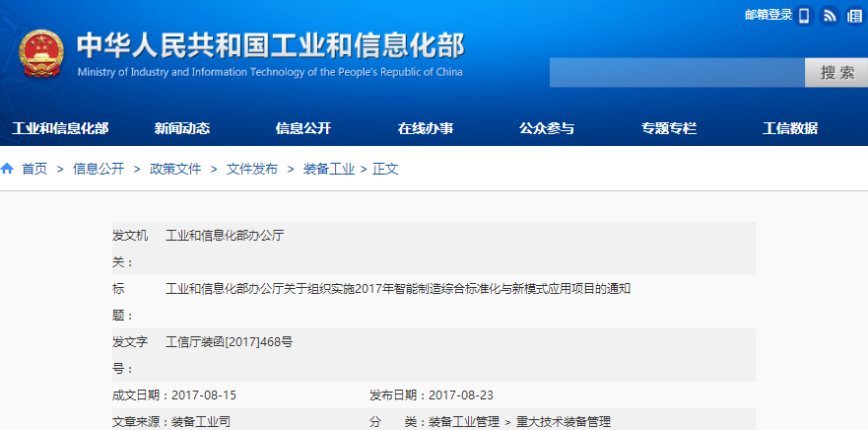Screen dimensions: 868x430
Task: Open the 在线办事 nav menu
Action: [426, 128]
